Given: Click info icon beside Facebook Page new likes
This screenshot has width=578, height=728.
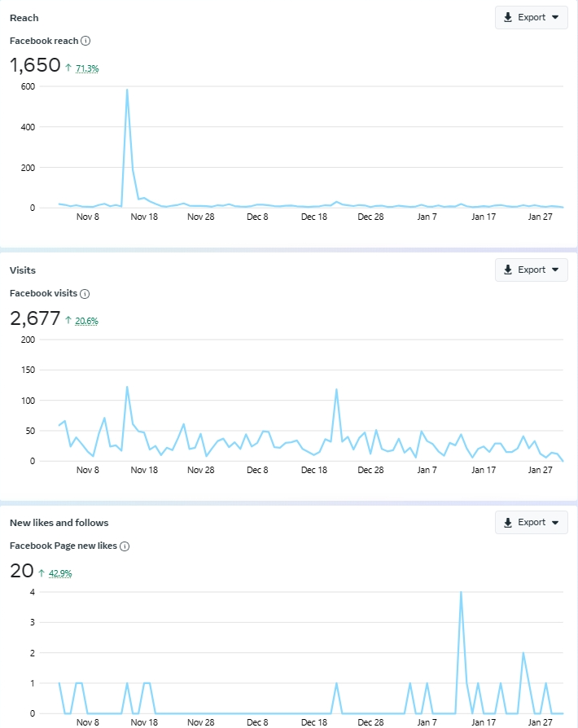Looking at the screenshot, I should 125,546.
